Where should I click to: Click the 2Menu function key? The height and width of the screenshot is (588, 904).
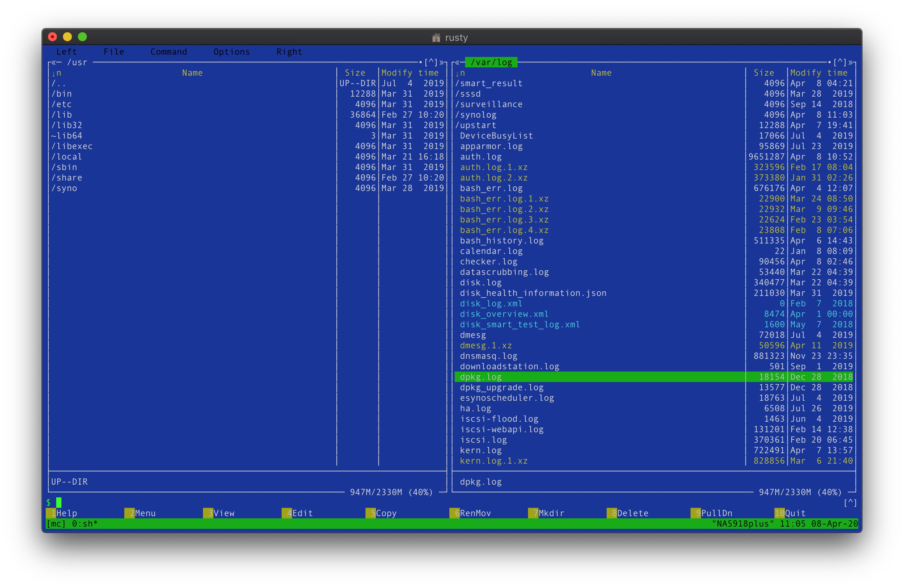[140, 513]
